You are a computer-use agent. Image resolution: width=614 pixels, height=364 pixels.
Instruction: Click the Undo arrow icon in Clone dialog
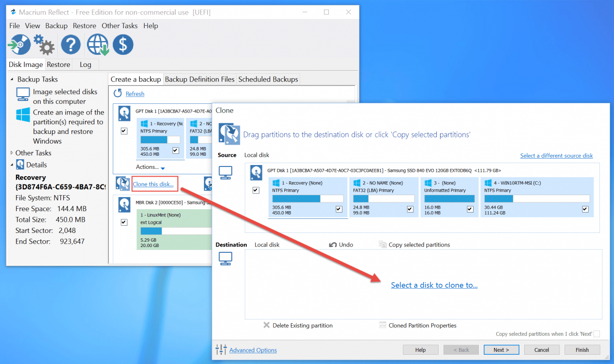[x=333, y=245]
